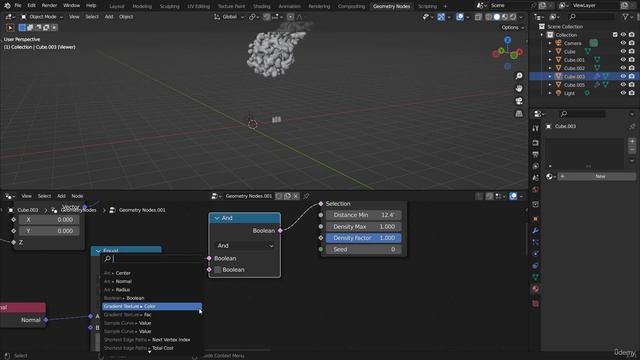Screen dimensions: 640x360
Task: Open Modifiers wrench properties tab
Action: tap(535, 231)
